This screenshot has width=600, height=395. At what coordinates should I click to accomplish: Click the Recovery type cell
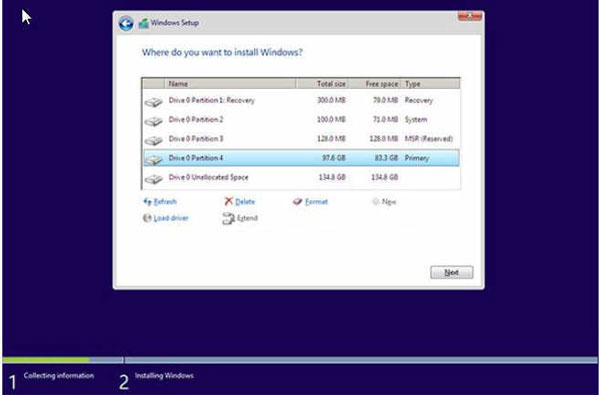[x=419, y=100]
